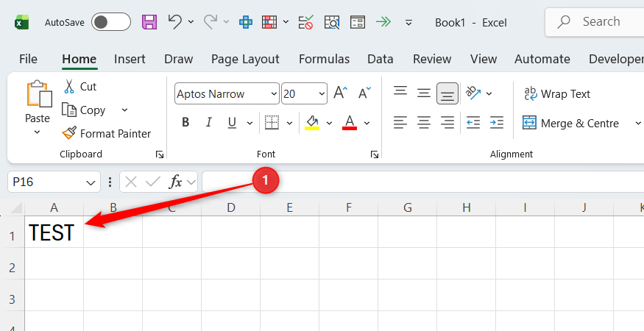Viewport: 644px width, 331px height.
Task: Toggle Wrap Text
Action: [557, 93]
